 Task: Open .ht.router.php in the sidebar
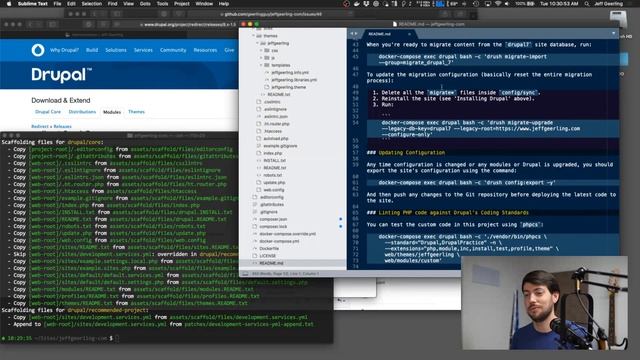pyautogui.click(x=276, y=124)
